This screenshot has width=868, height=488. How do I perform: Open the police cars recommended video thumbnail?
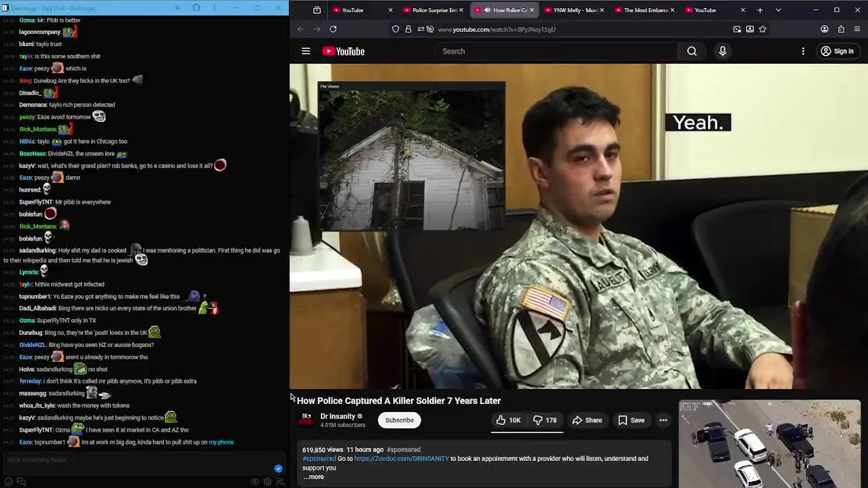(x=770, y=444)
